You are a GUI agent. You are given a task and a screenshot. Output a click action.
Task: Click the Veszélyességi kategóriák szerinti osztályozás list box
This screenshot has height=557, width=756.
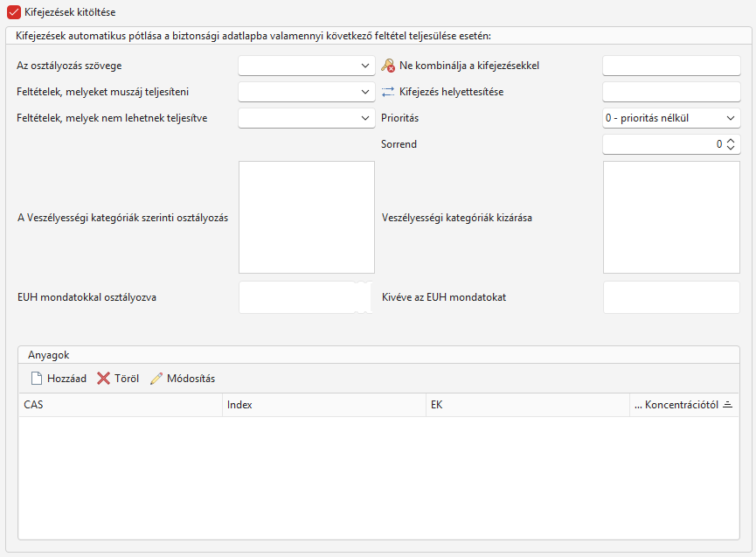coord(307,217)
